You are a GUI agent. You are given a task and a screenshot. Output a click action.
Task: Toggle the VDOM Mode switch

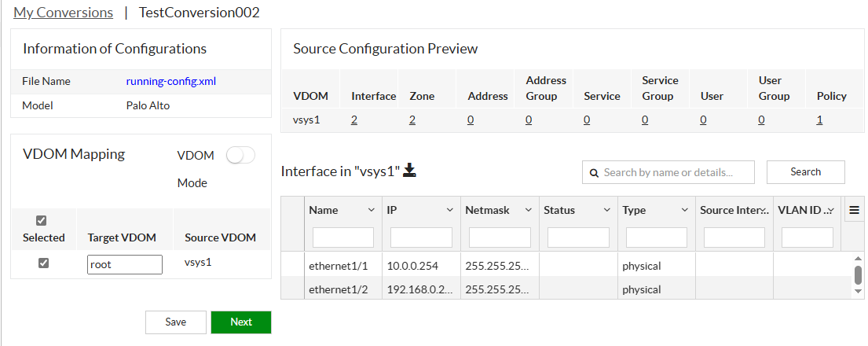tap(240, 156)
